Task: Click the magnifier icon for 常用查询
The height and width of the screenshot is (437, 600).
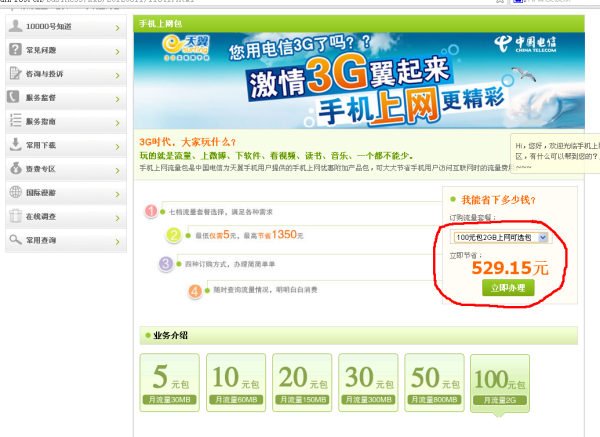Action: (x=15, y=240)
